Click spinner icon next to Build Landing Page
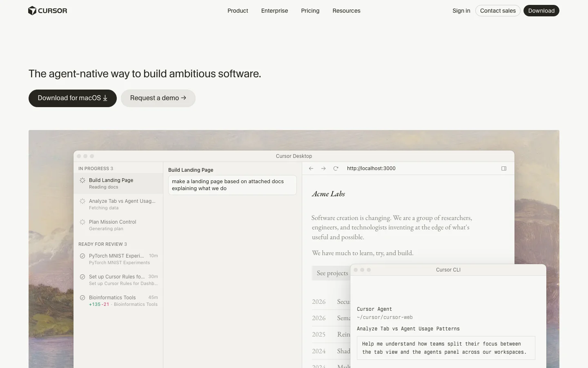The height and width of the screenshot is (368, 588). click(82, 180)
